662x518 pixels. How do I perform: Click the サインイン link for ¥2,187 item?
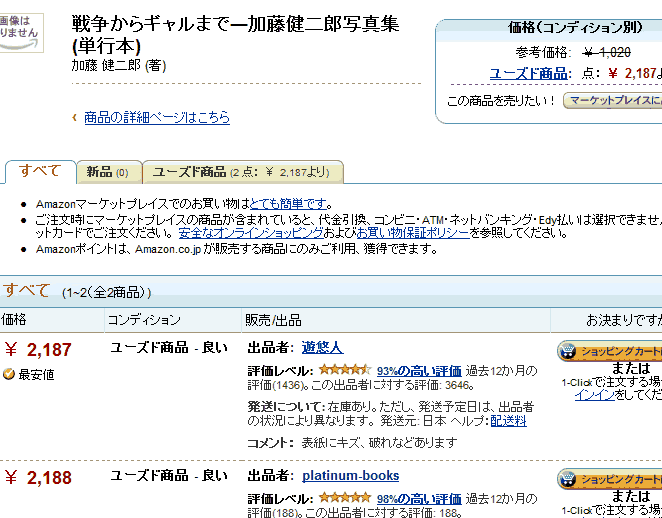click(594, 395)
